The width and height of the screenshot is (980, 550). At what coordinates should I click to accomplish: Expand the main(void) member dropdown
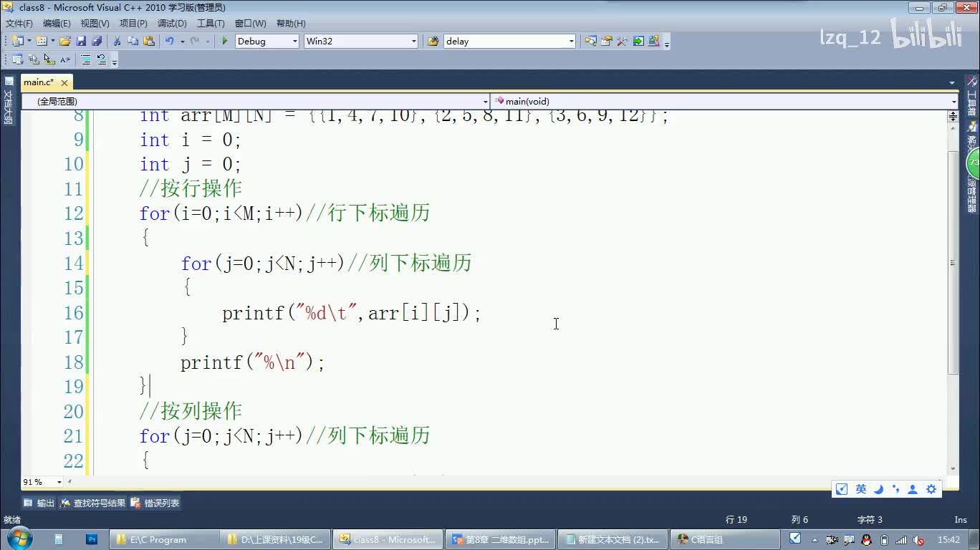point(953,102)
